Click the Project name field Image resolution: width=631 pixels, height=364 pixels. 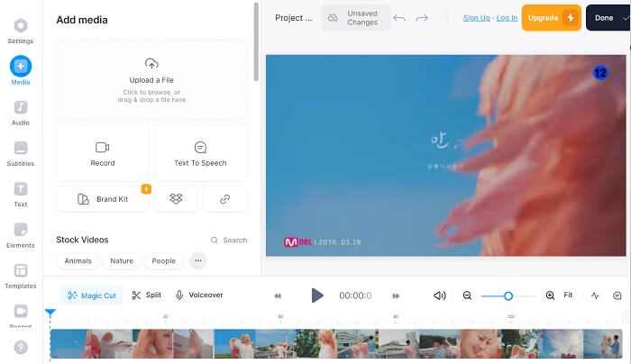[x=293, y=18]
